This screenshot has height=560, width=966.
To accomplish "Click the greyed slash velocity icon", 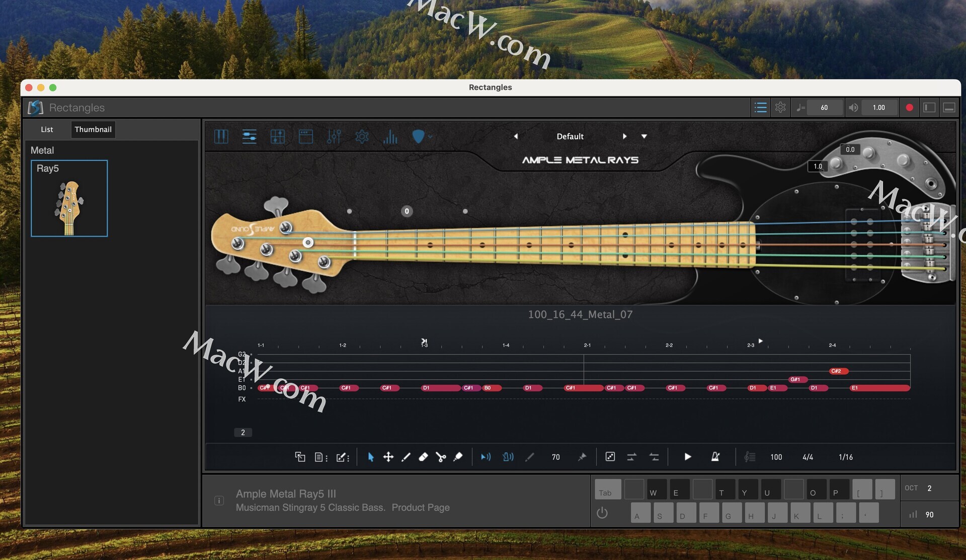I will (530, 457).
